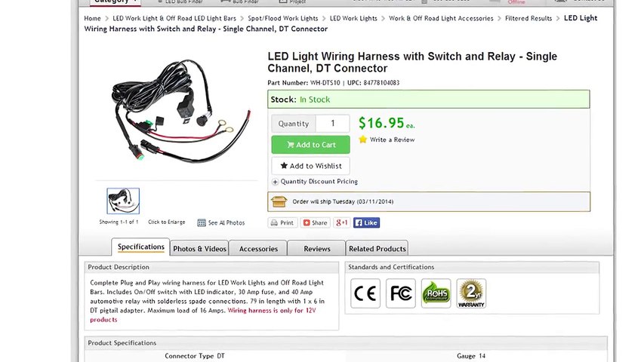Click the Share button
The height and width of the screenshot is (362, 644).
tap(316, 223)
